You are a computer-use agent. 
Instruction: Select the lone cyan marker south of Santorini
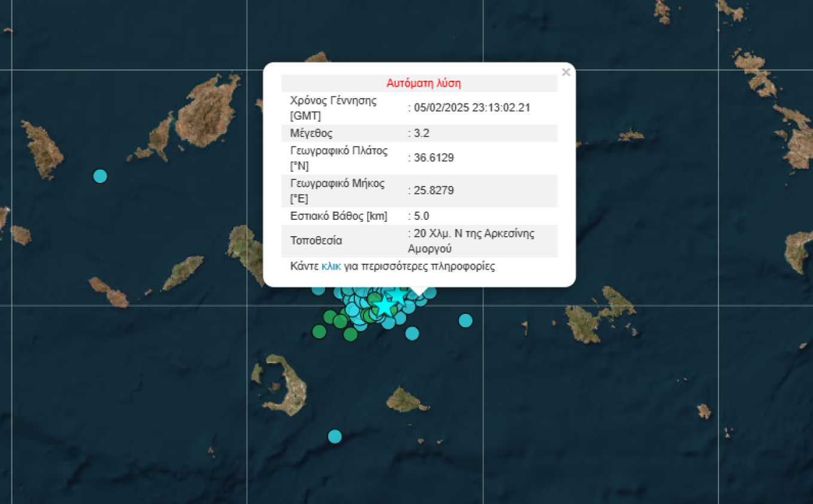(335, 436)
